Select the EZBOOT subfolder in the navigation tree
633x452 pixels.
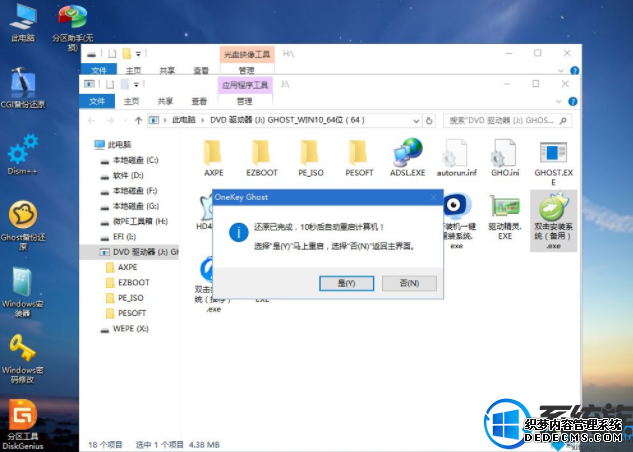pos(128,282)
